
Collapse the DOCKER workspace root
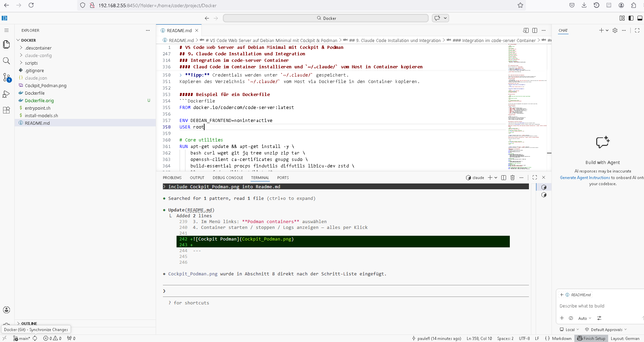(18, 40)
